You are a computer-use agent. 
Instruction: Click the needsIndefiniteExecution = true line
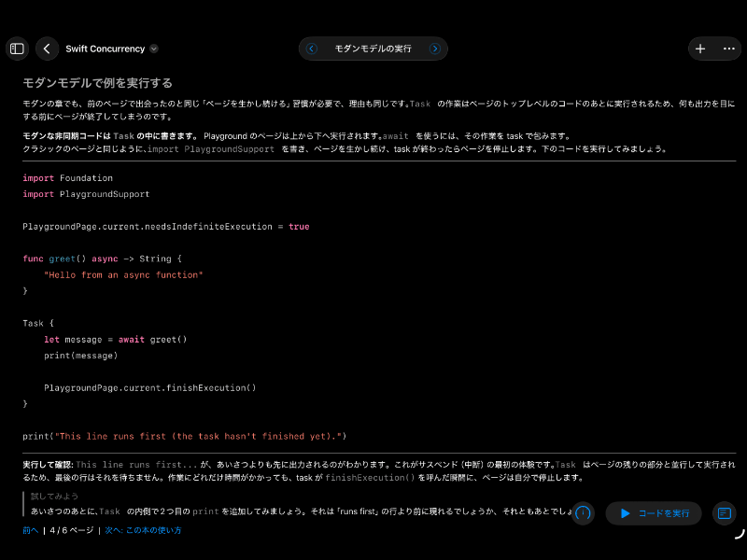[x=166, y=227]
